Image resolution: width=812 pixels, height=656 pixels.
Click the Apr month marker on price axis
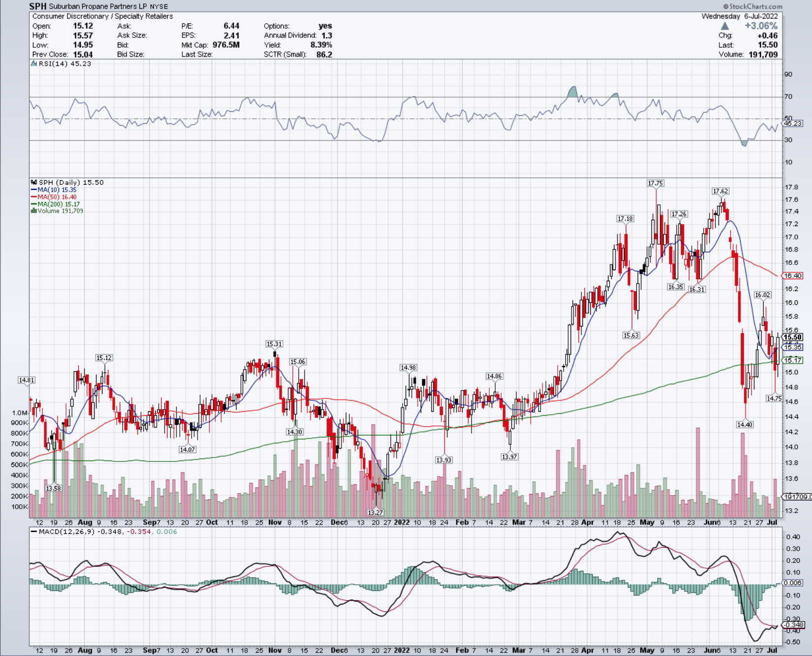click(588, 523)
